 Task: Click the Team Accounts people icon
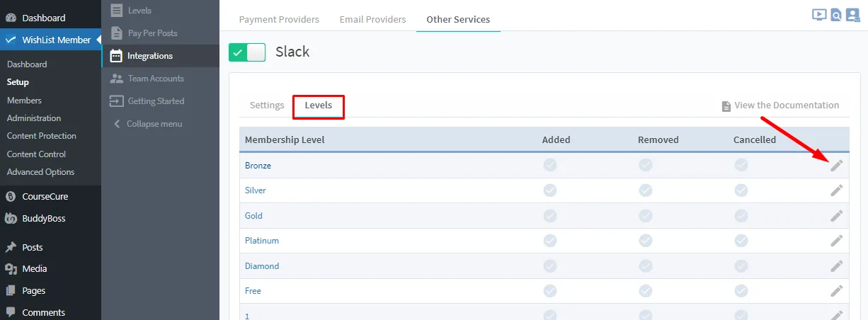click(x=117, y=79)
